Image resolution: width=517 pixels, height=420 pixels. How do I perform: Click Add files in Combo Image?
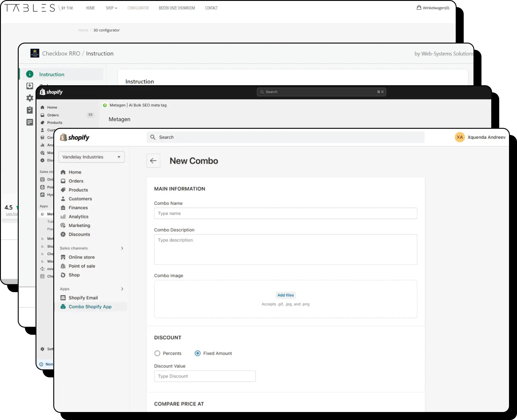tap(285, 295)
